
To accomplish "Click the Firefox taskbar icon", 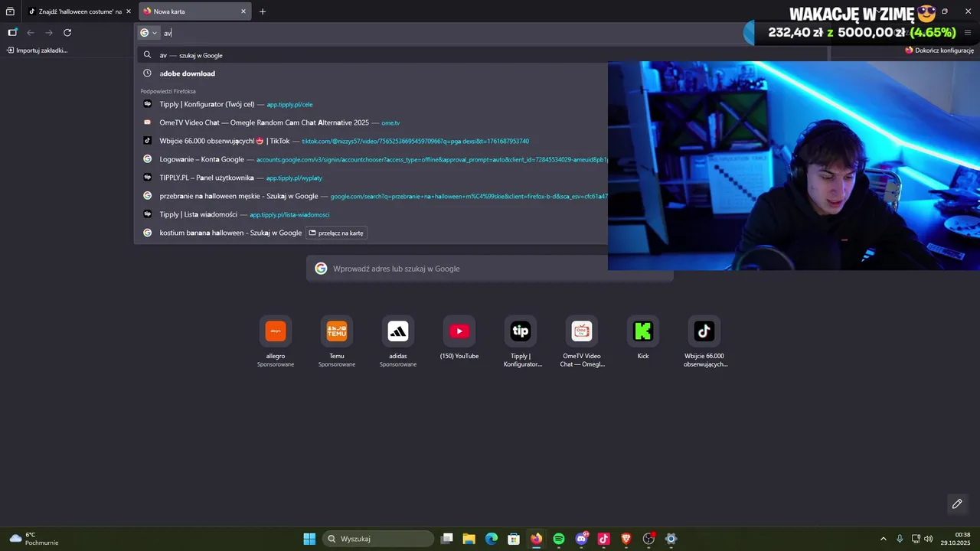I will click(536, 539).
